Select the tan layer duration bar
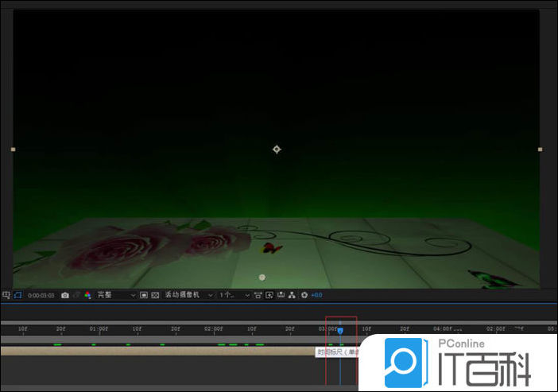558x392 pixels. [158, 351]
